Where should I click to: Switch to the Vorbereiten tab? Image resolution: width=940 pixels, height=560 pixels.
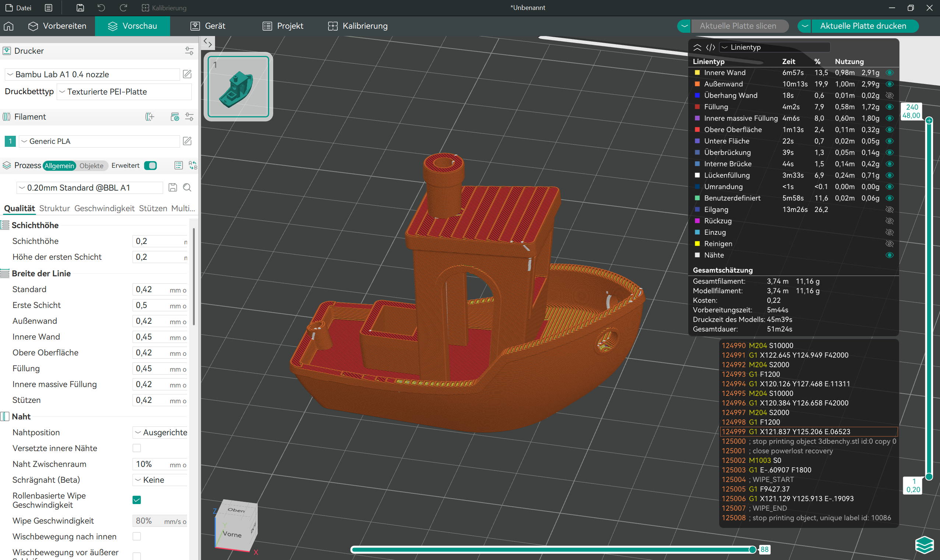tap(57, 26)
